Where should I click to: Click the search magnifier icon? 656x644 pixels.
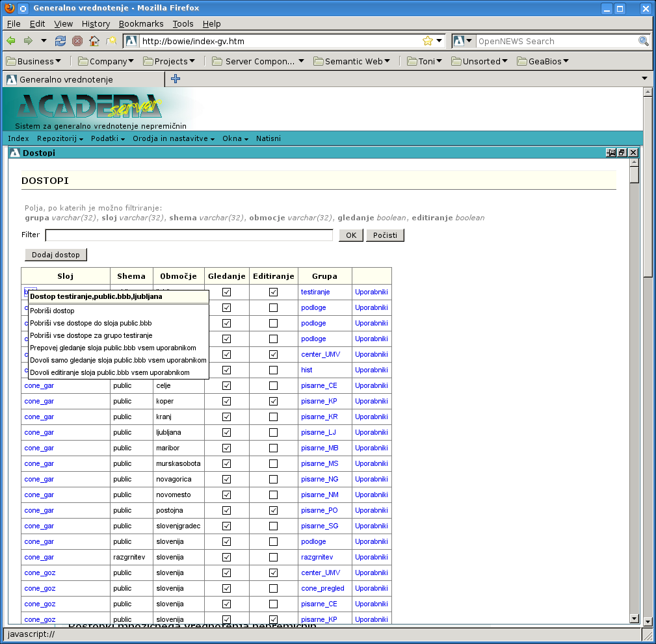(643, 41)
